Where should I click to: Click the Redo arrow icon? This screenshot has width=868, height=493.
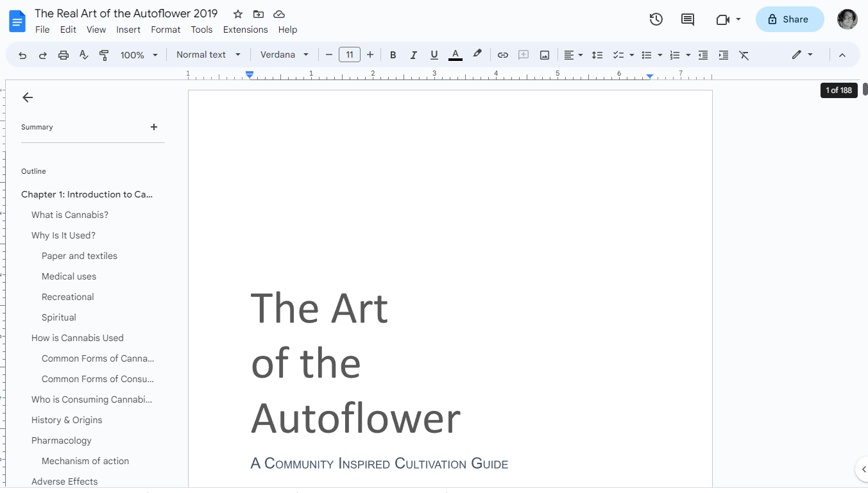point(43,55)
